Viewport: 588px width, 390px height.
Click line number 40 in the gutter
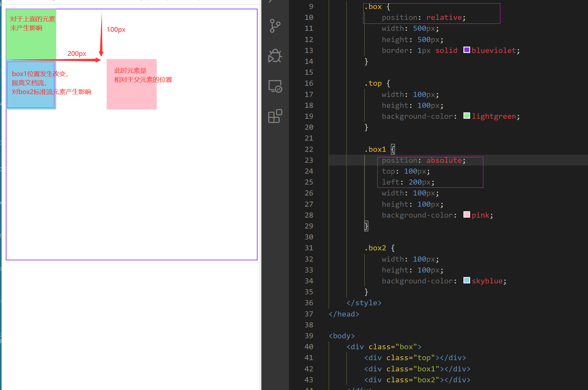tap(309, 347)
